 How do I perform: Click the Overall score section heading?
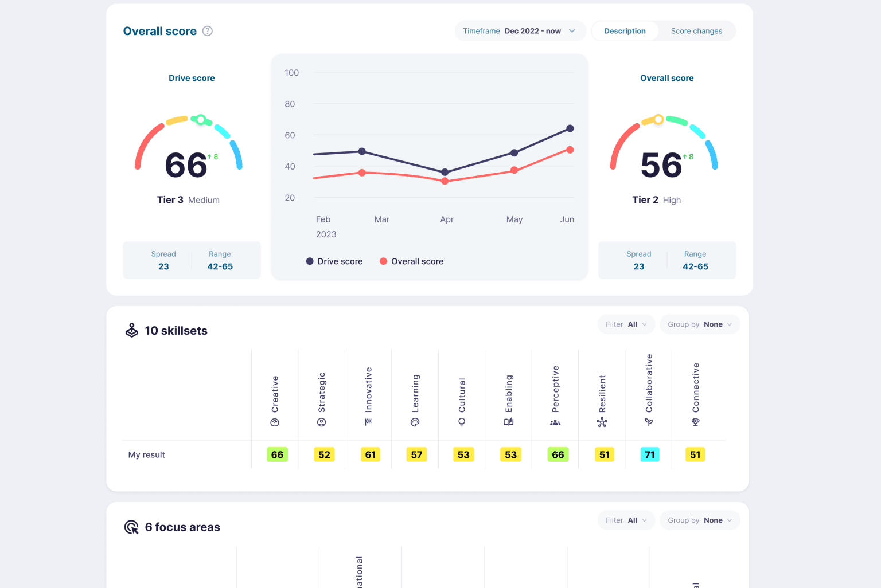(160, 31)
